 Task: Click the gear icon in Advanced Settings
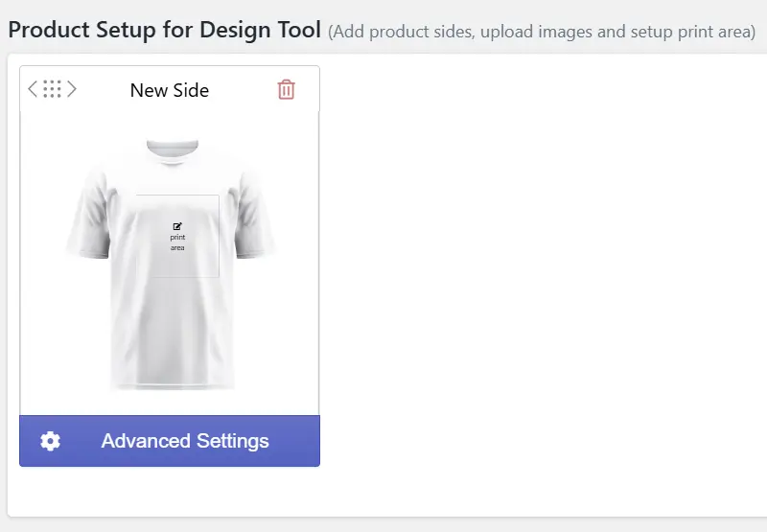point(50,441)
